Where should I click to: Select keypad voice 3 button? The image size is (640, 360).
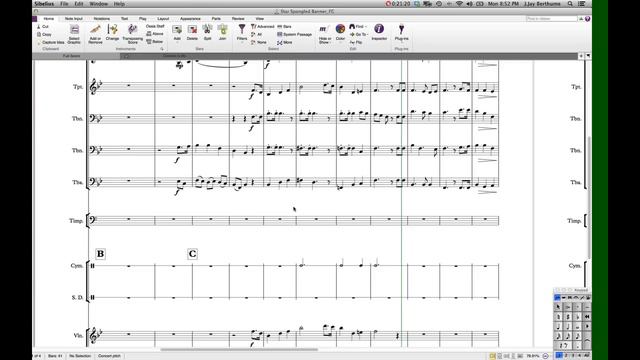(x=573, y=356)
